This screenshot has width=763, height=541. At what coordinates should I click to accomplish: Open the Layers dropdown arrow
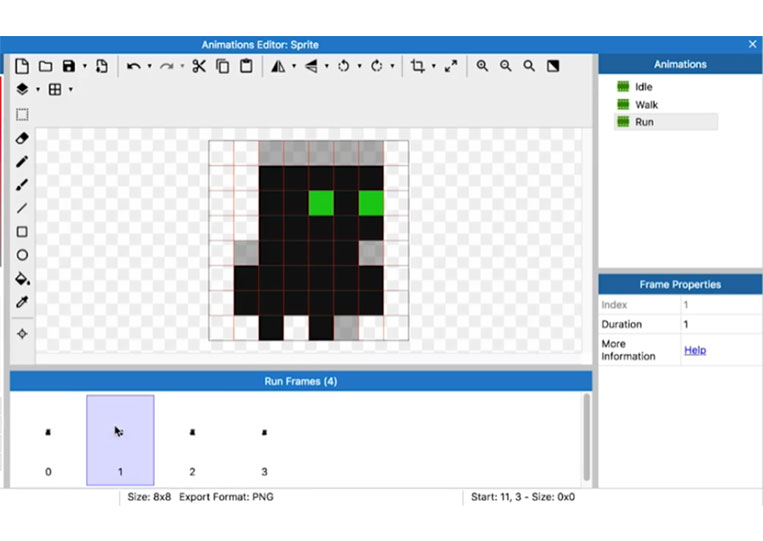(38, 90)
